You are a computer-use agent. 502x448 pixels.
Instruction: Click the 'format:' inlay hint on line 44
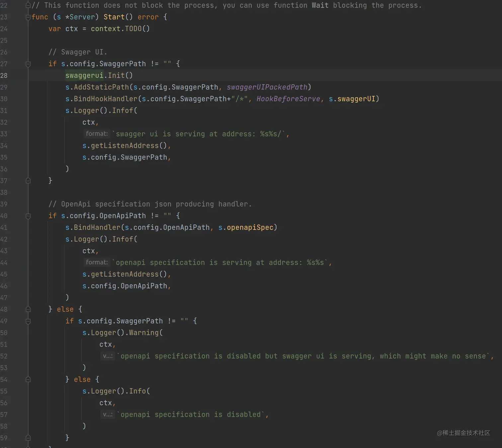[x=97, y=262]
